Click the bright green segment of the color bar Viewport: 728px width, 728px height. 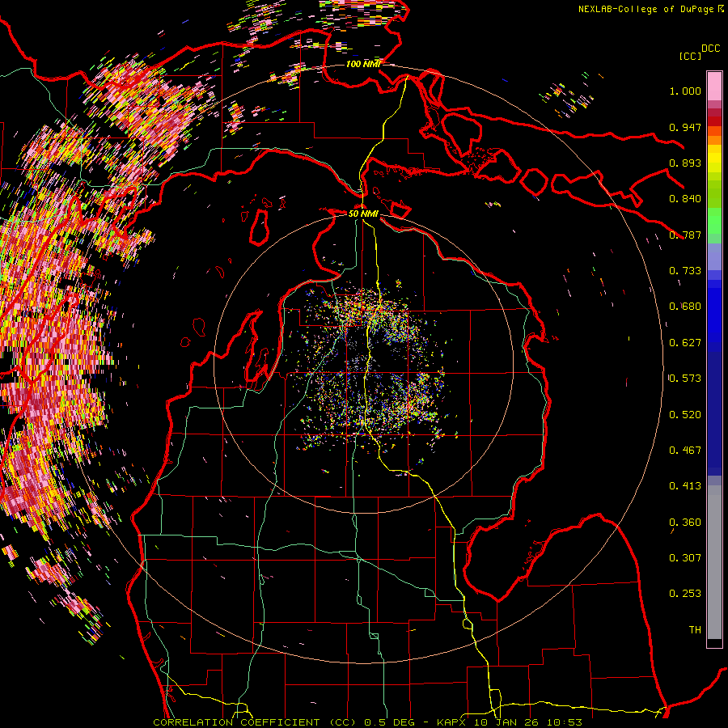click(x=714, y=221)
